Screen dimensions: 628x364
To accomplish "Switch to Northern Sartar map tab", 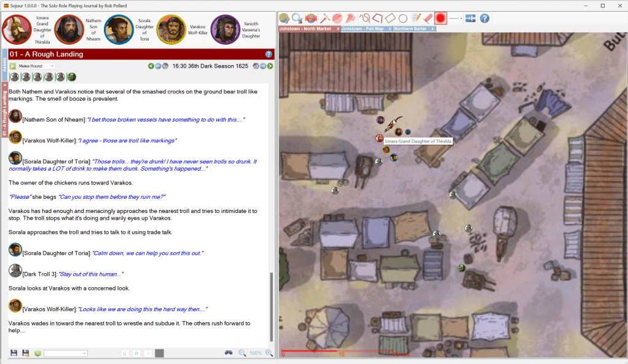I will [x=411, y=29].
